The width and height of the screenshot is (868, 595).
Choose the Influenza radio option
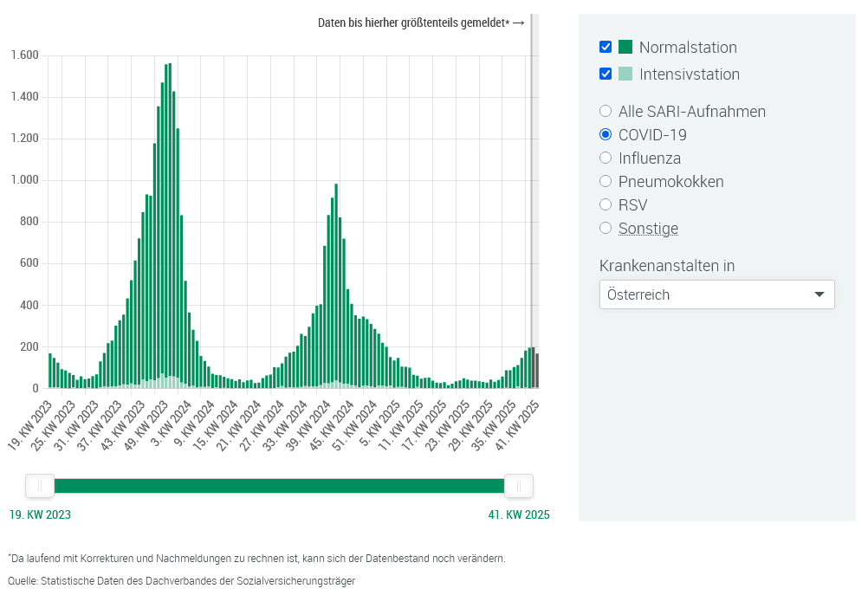[606, 158]
